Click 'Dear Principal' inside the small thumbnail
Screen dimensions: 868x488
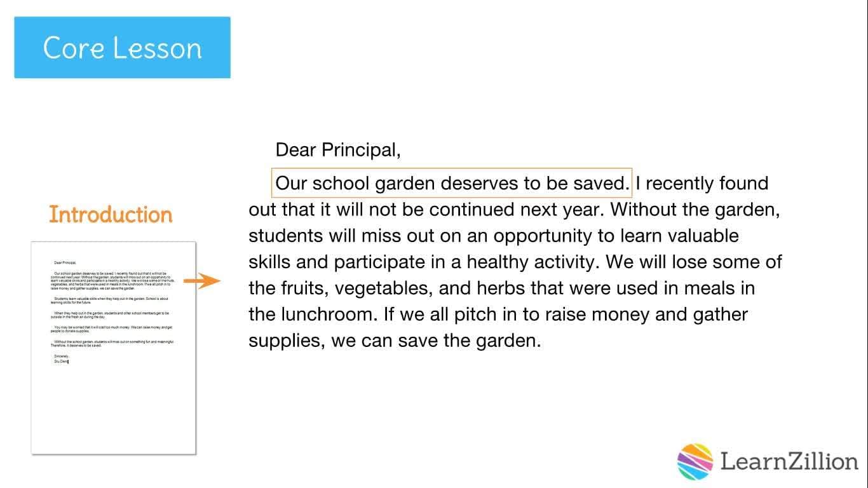coord(65,262)
